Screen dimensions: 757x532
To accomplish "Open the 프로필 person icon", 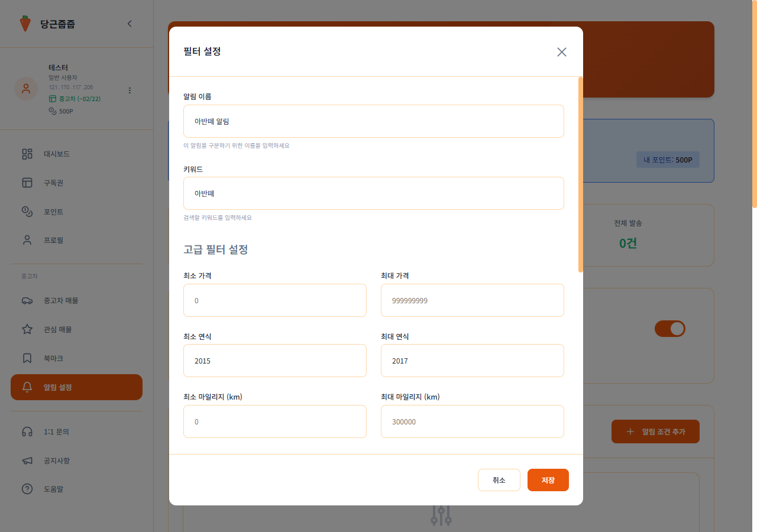I will [27, 239].
